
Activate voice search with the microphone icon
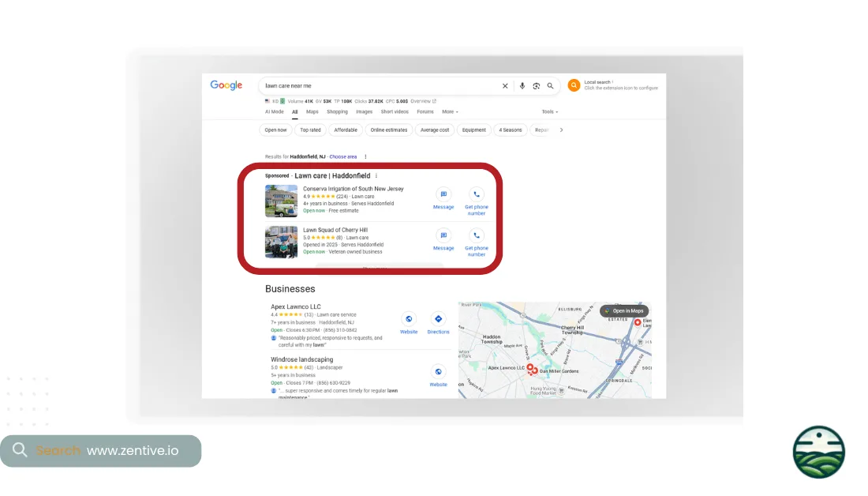[522, 86]
